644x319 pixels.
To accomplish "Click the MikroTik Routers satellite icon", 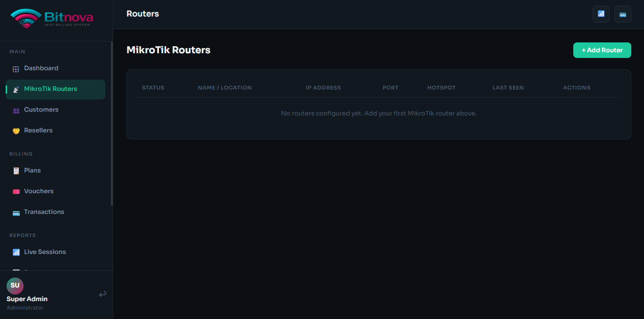I will [x=16, y=90].
